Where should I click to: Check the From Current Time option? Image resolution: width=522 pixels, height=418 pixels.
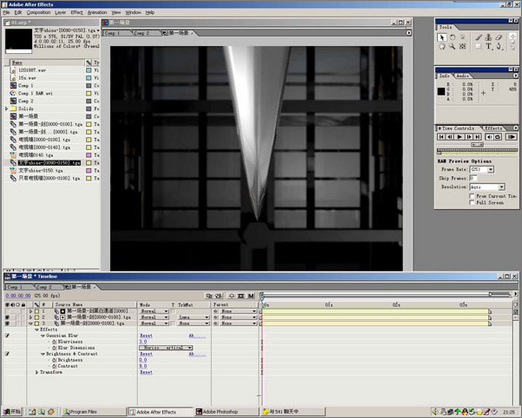tap(472, 196)
